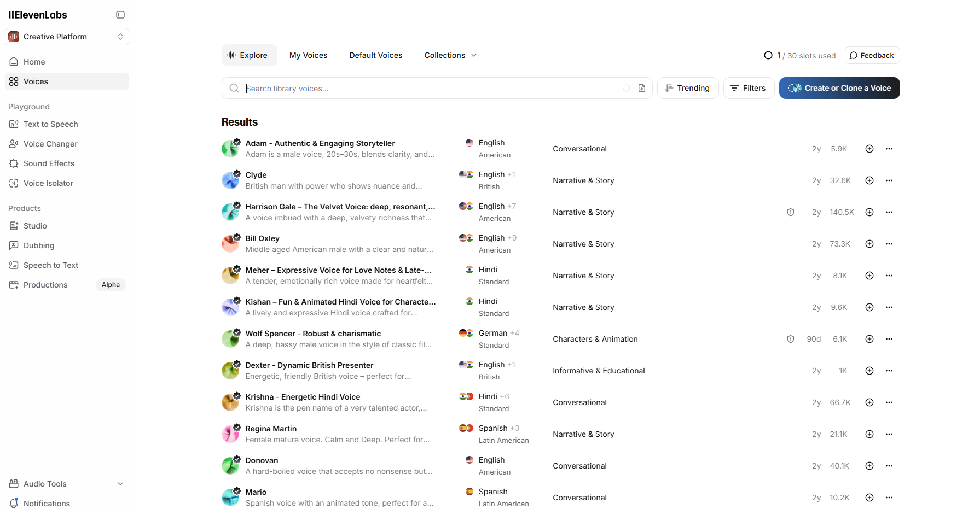Open Productions (Alpha)
980x509 pixels.
coord(67,285)
